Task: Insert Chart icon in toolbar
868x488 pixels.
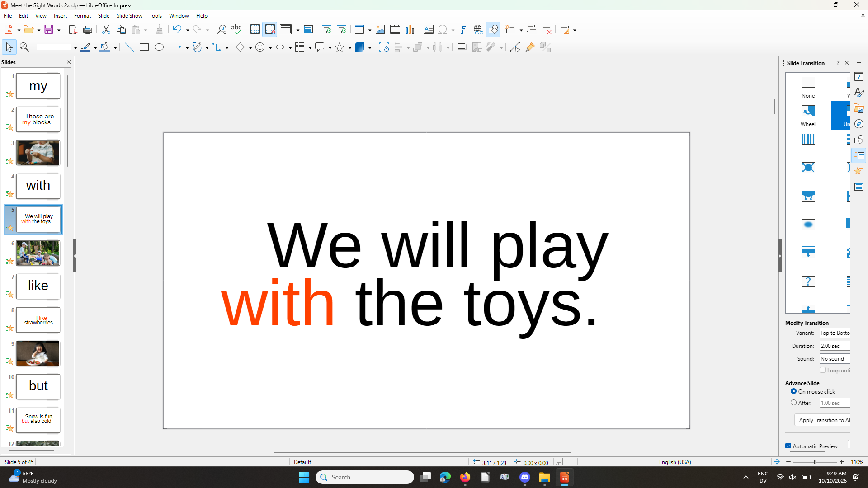Action: (x=410, y=30)
